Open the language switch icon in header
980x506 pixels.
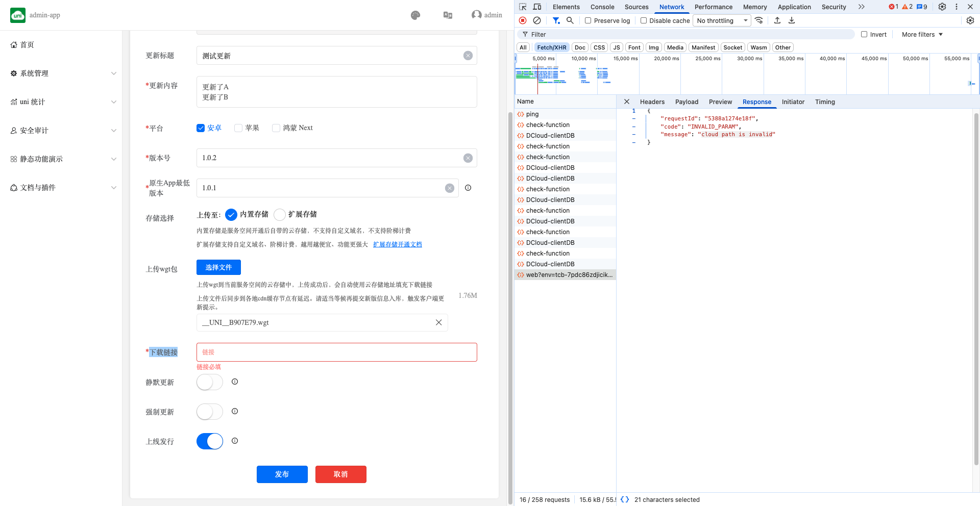(448, 15)
